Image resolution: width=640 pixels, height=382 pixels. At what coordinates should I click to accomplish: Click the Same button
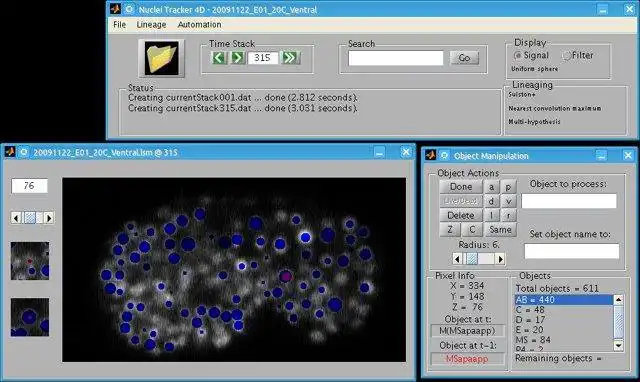500,230
